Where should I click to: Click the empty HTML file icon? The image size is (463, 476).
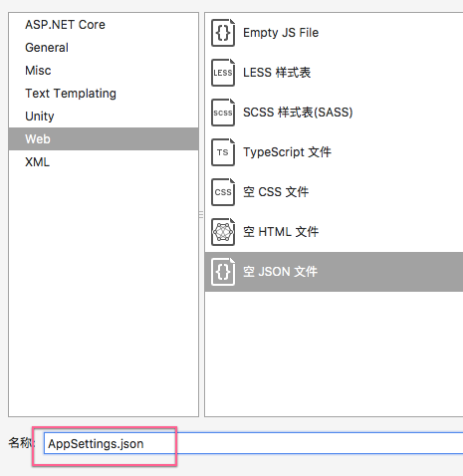(x=223, y=232)
